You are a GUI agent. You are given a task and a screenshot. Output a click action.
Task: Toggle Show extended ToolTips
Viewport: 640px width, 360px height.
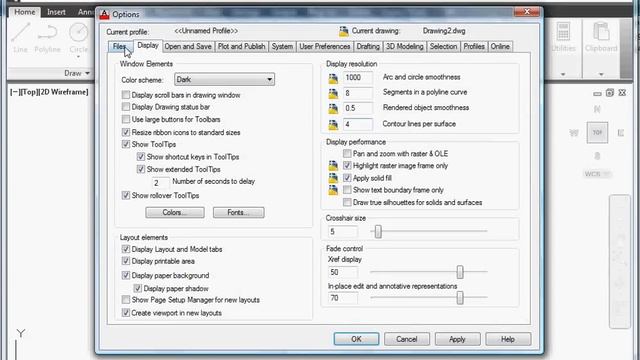[x=141, y=169]
